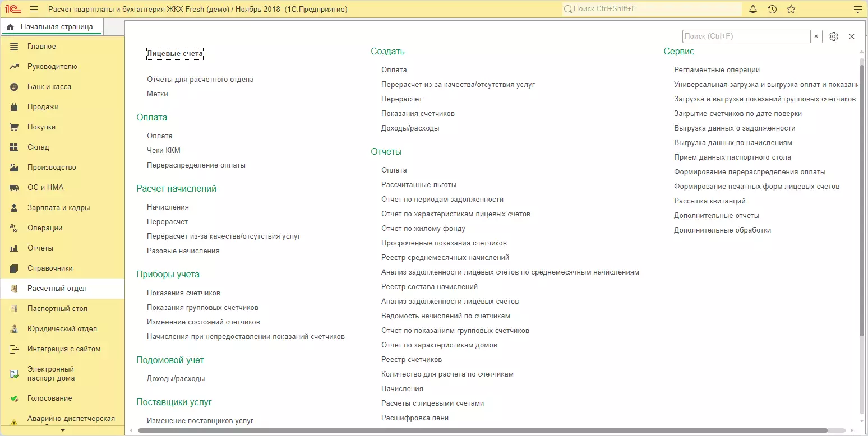Open favorites with the star icon
Screen dimensions: 868x436
791,10
